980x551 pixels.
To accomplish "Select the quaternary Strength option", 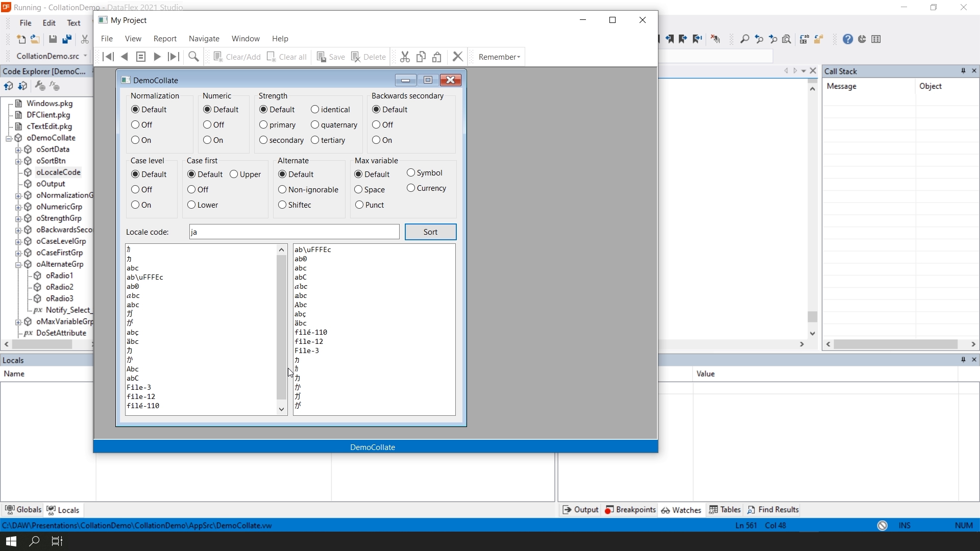I will coord(315,124).
